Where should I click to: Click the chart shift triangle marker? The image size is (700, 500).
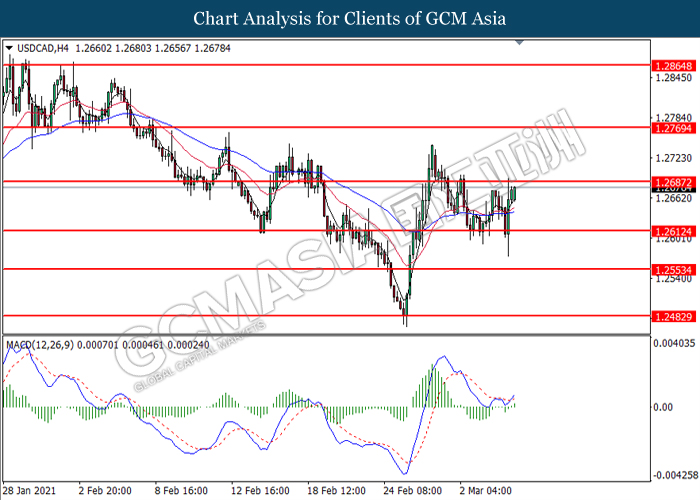coord(519,44)
